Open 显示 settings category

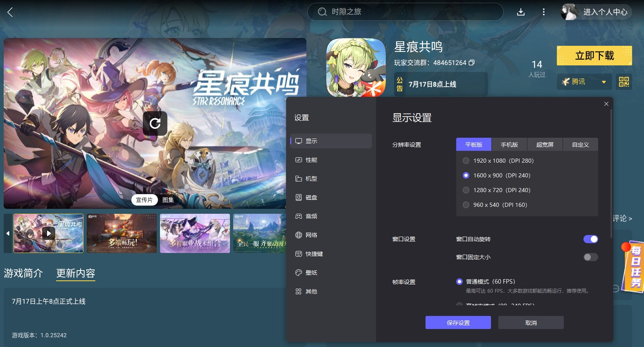tap(331, 141)
